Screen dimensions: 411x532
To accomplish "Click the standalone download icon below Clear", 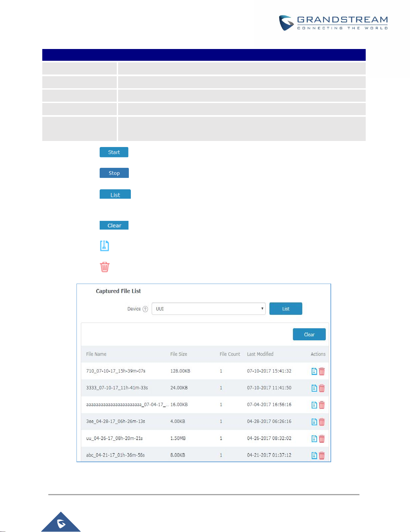I will click(105, 246).
